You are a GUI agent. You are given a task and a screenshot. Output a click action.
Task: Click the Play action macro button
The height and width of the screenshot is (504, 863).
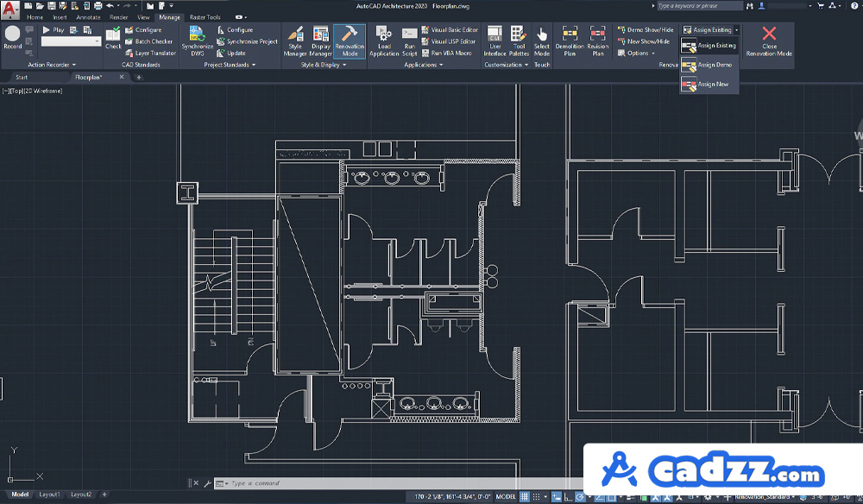tap(54, 29)
